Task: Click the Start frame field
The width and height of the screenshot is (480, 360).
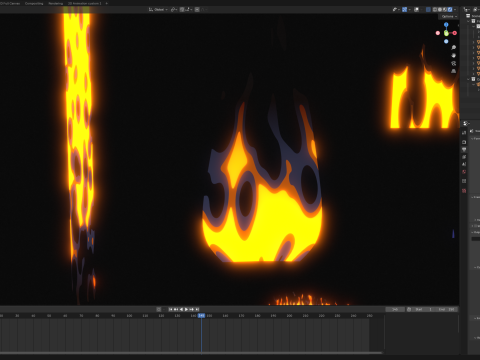Action: pyautogui.click(x=423, y=309)
